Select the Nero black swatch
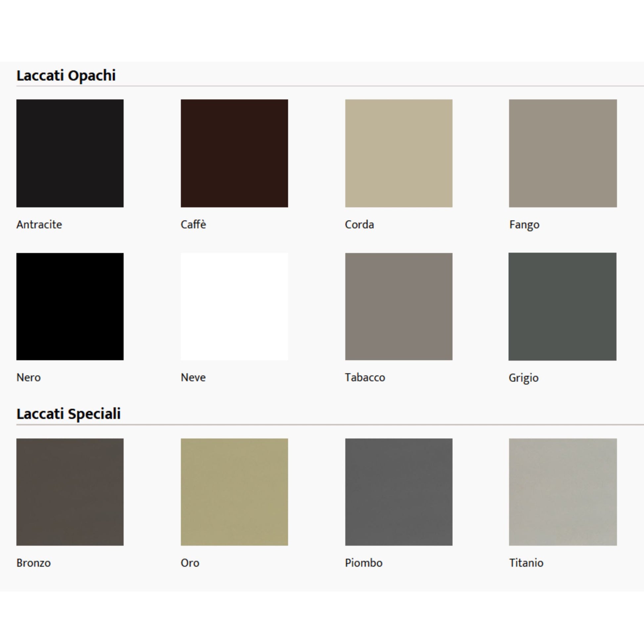644x644 pixels. coord(70,306)
